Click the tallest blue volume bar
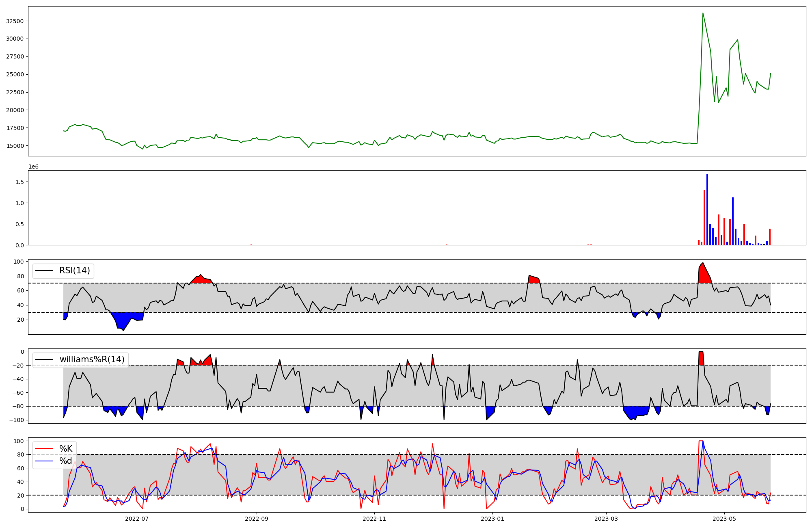 point(707,209)
